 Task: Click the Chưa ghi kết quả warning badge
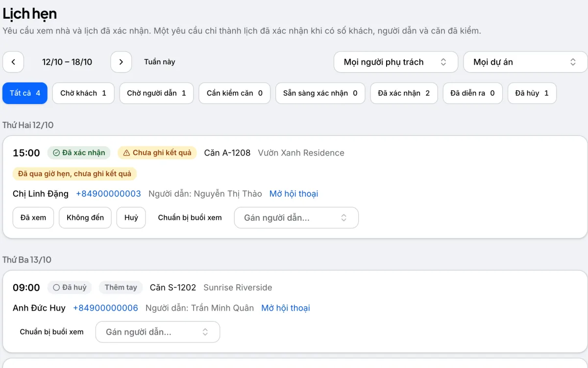point(157,153)
